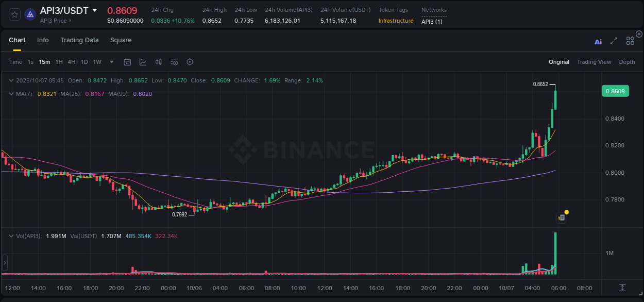Image resolution: width=644 pixels, height=302 pixels.
Task: Open the API3/USDT pair selector dropdown
Action: click(94, 9)
